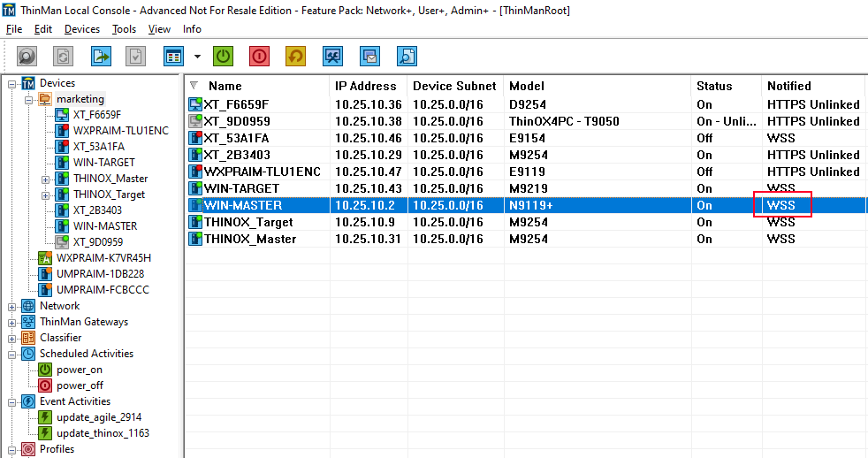Click the remote assistance monitor toolbar icon
The width and height of the screenshot is (868, 458).
click(x=332, y=56)
